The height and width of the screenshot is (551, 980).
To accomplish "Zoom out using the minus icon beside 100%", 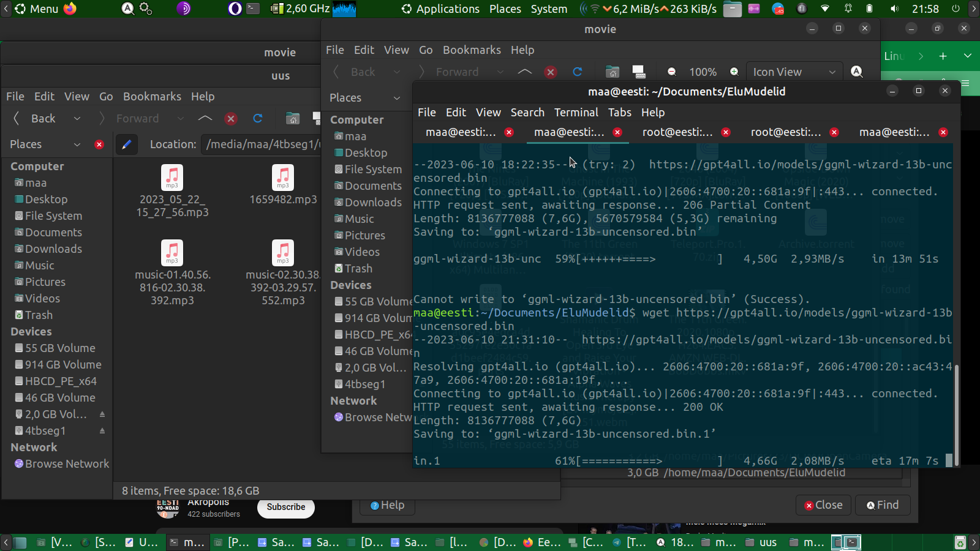I will click(672, 72).
